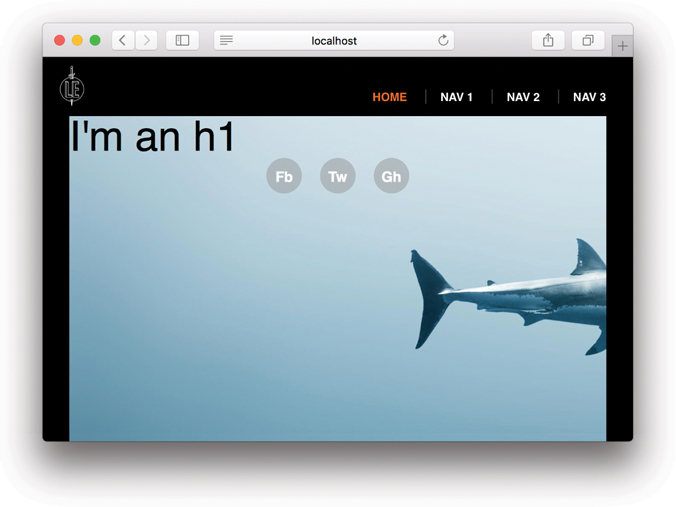Choose NAV 3 in the navigation bar
Screen dimensions: 676x507
(x=589, y=97)
